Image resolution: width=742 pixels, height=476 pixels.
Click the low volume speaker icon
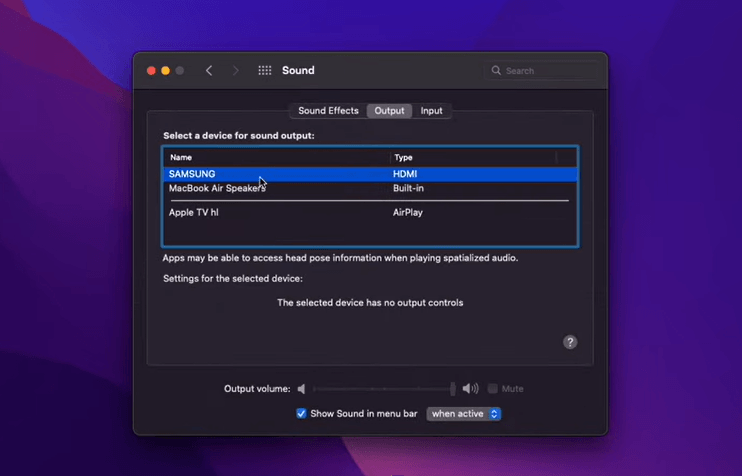click(x=301, y=389)
